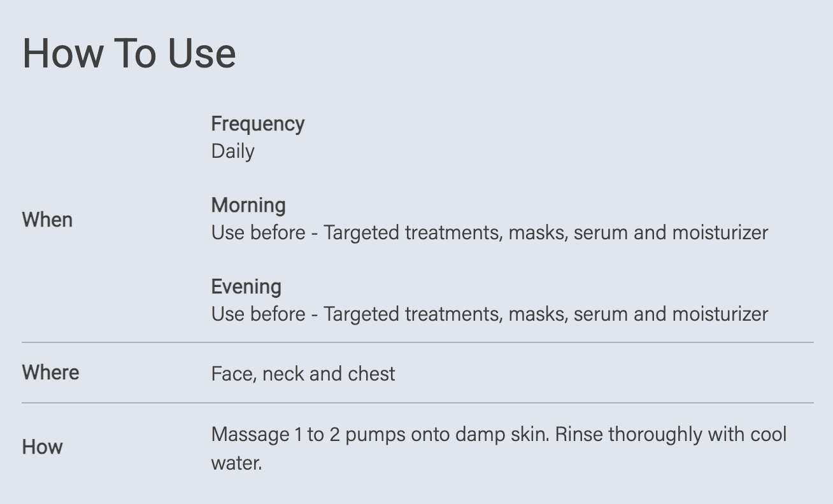Select the "When" row label
The height and width of the screenshot is (504, 833).
point(47,220)
